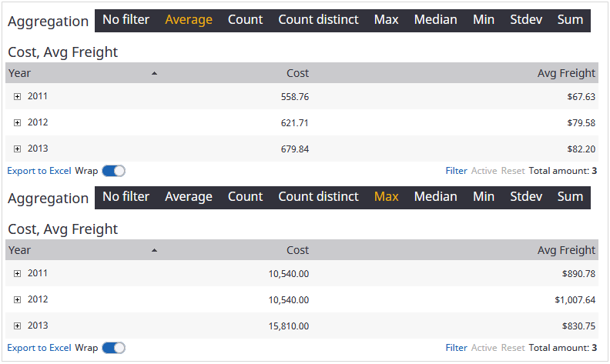Choose No filter in top aggregation bar
The height and width of the screenshot is (364, 610).
pos(126,20)
